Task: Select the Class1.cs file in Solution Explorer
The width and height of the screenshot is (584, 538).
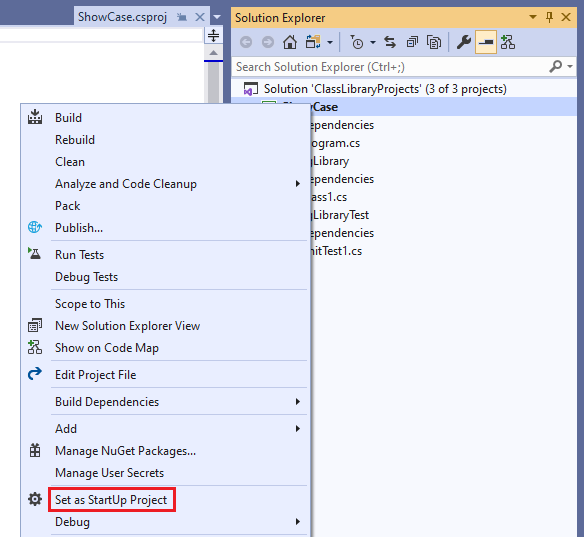Action: (329, 197)
